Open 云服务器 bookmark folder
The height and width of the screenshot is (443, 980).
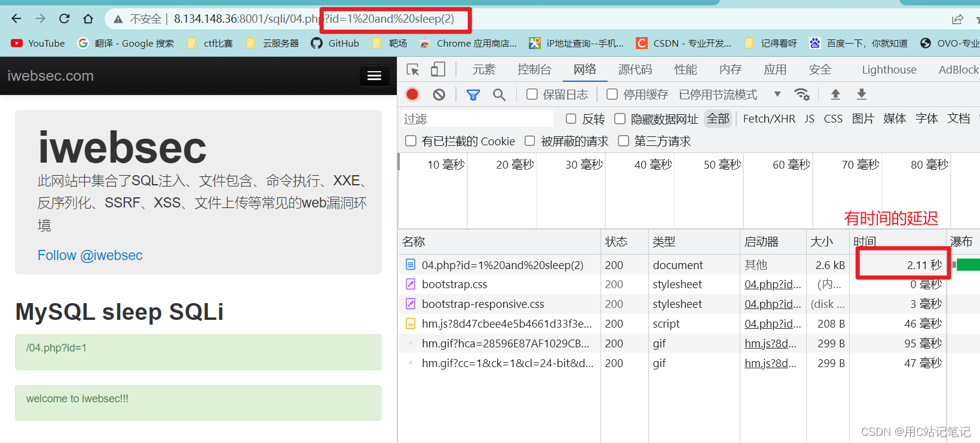[x=272, y=43]
